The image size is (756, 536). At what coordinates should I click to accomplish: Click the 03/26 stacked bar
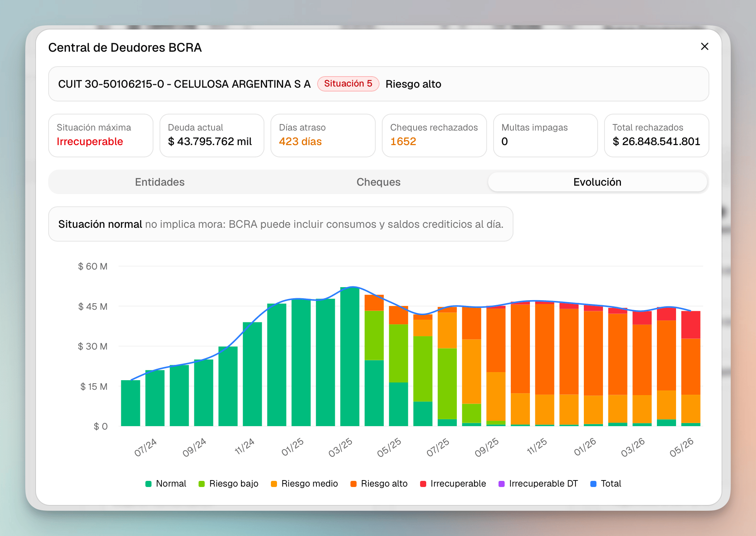pos(642,369)
